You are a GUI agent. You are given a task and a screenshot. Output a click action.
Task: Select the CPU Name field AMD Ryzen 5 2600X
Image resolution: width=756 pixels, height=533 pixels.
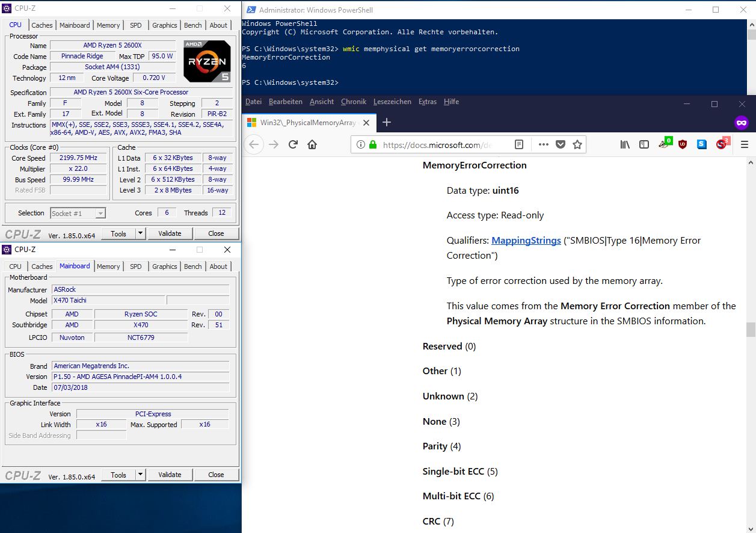click(x=113, y=46)
